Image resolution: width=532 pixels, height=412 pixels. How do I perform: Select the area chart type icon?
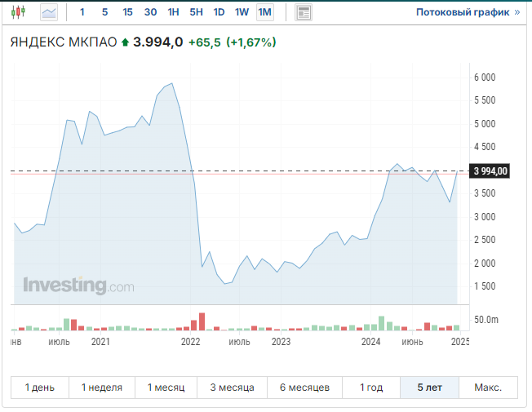49,12
